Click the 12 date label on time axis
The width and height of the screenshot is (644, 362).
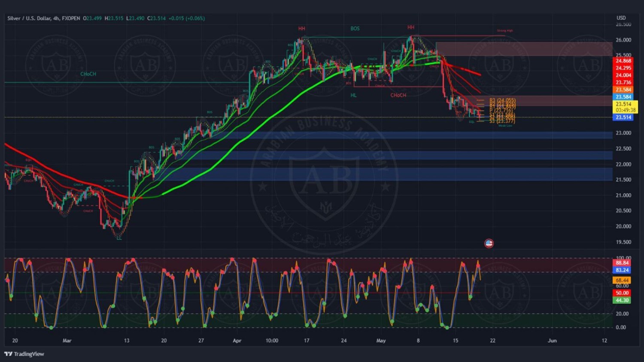(605, 341)
